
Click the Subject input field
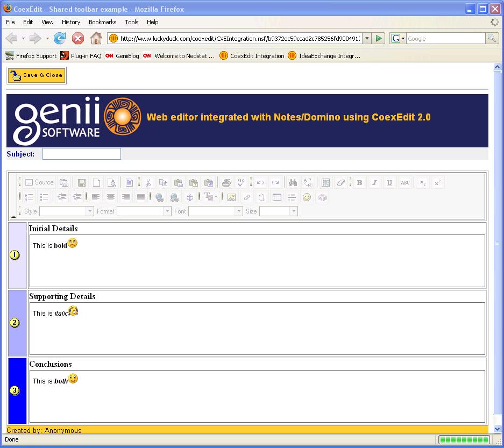pos(82,154)
